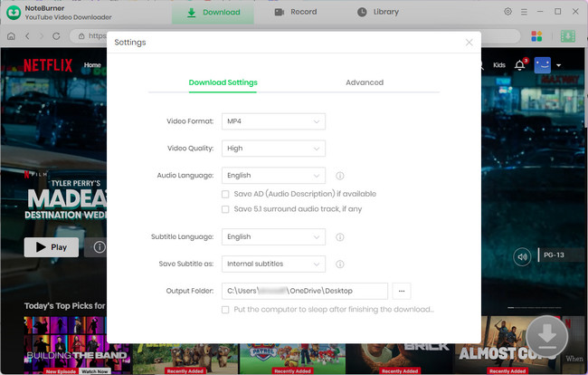Open the Video Quality dropdown
The height and width of the screenshot is (375, 588).
(x=273, y=149)
